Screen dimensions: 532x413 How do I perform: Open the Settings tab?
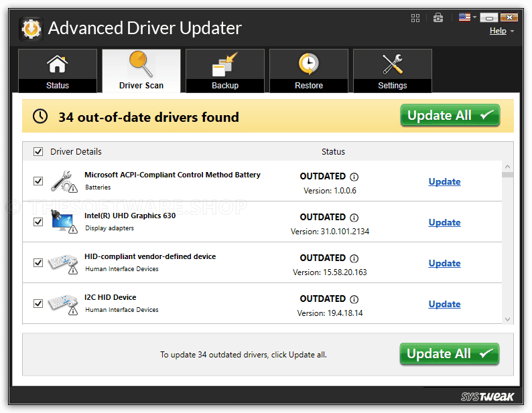click(x=393, y=71)
